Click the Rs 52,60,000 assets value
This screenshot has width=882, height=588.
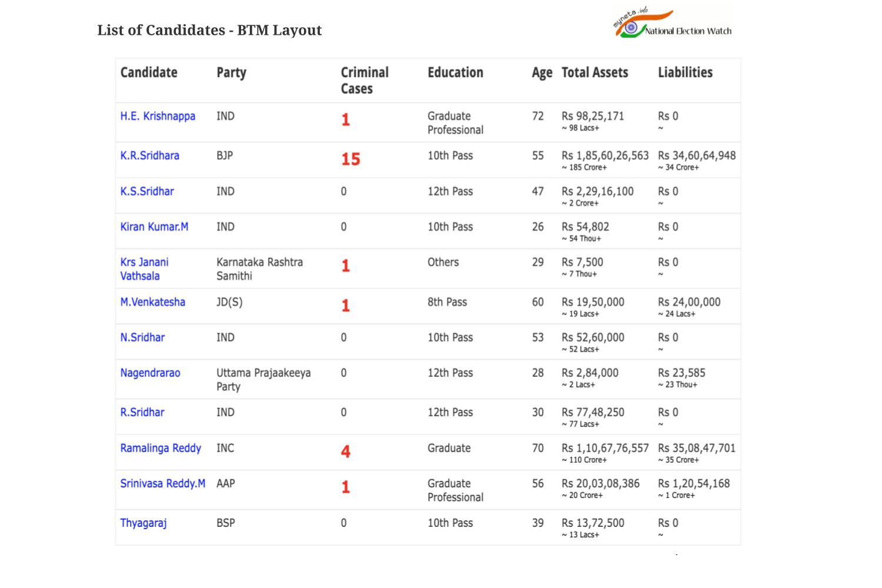click(x=593, y=337)
